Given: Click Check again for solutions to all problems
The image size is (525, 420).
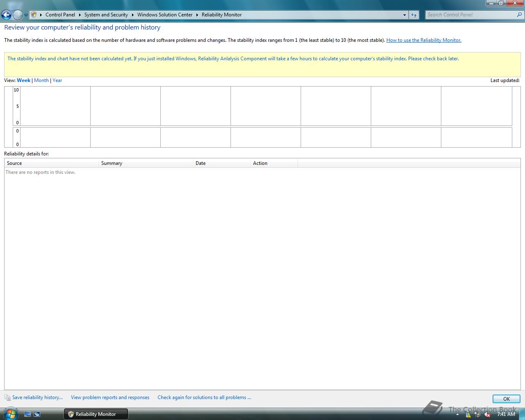Looking at the screenshot, I should (x=204, y=397).
